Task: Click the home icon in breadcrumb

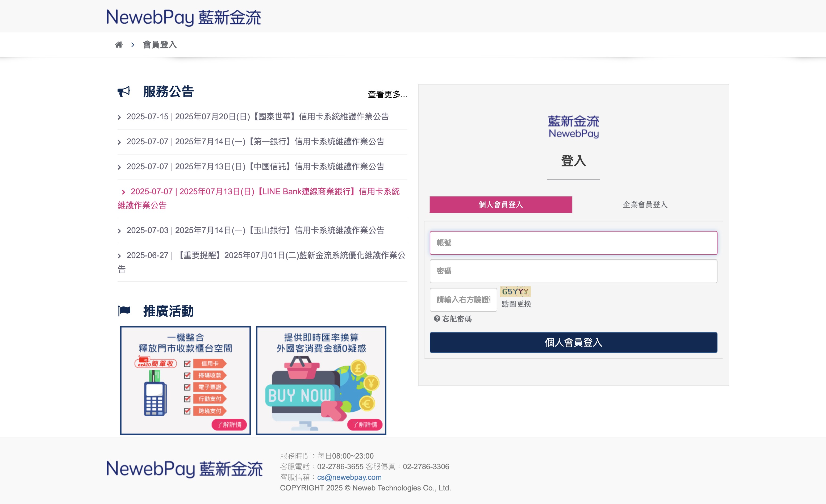Action: click(x=119, y=45)
